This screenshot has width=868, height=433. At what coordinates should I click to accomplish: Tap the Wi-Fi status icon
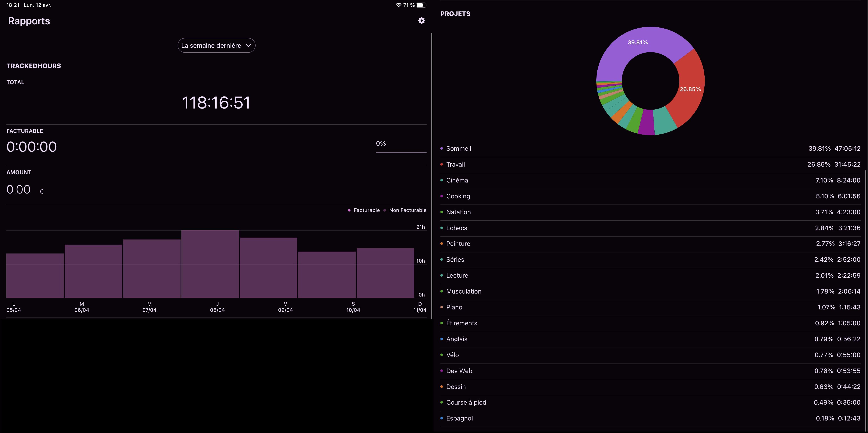(x=398, y=5)
